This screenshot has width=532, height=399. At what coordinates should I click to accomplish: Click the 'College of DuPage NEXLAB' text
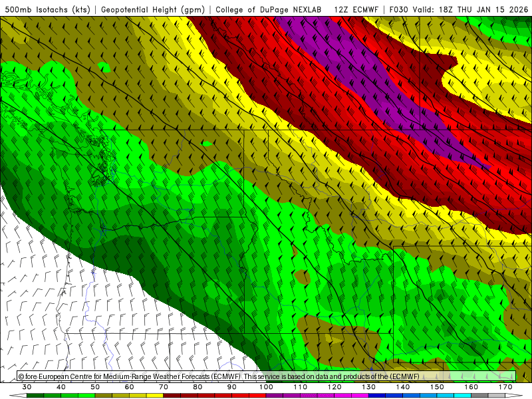[268, 10]
